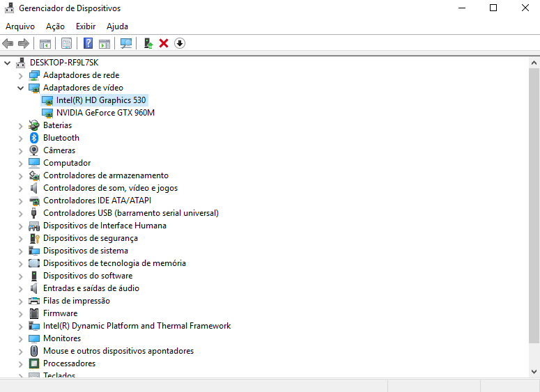Expand the Firmware chevron
The width and height of the screenshot is (540, 392).
pyautogui.click(x=21, y=314)
